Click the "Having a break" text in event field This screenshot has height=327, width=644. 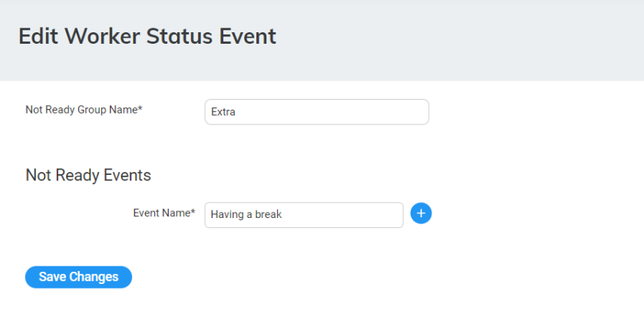click(x=246, y=215)
